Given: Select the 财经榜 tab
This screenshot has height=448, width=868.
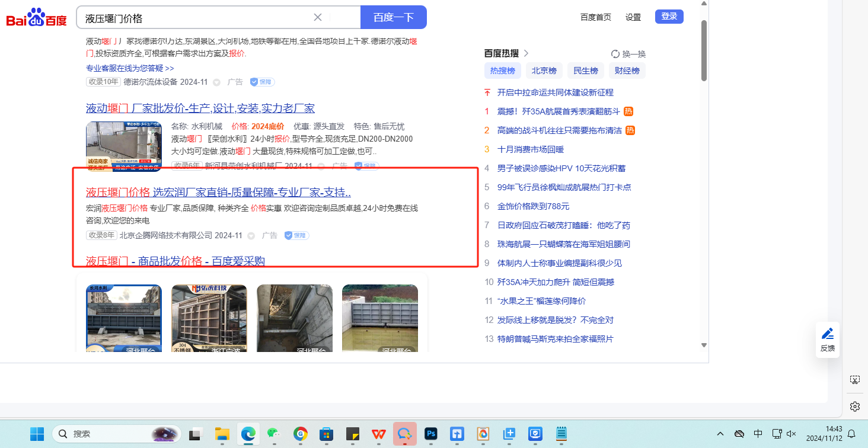Looking at the screenshot, I should coord(627,71).
